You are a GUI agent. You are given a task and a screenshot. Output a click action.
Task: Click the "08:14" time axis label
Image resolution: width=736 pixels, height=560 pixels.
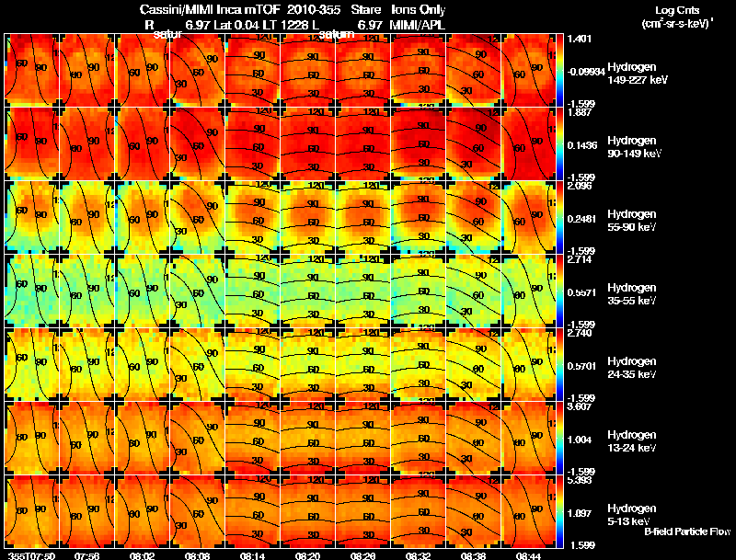click(x=252, y=556)
